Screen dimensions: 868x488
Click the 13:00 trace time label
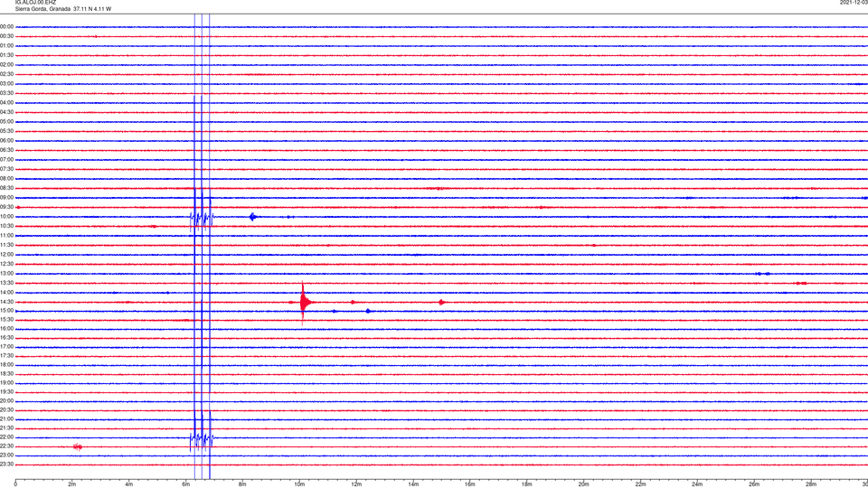click(6, 274)
